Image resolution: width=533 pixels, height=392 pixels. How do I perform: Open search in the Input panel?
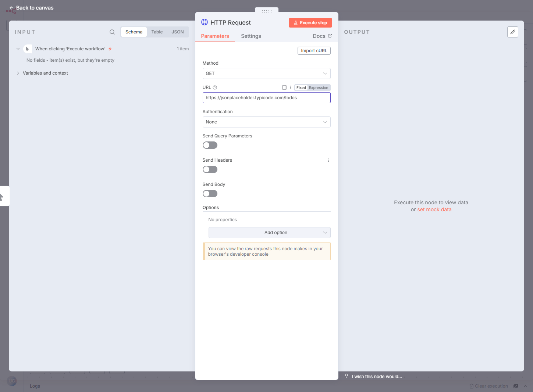coord(112,32)
